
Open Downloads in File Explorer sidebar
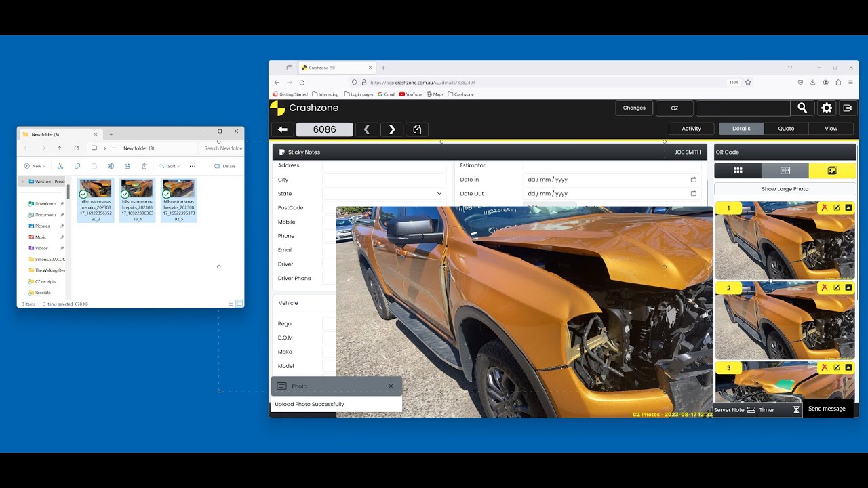coord(46,203)
